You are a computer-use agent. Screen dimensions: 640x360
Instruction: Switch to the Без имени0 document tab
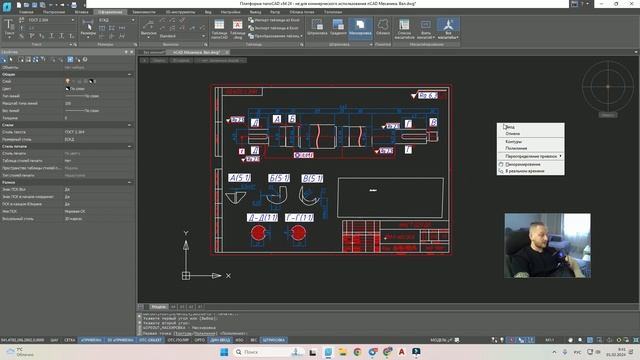pyautogui.click(x=153, y=52)
